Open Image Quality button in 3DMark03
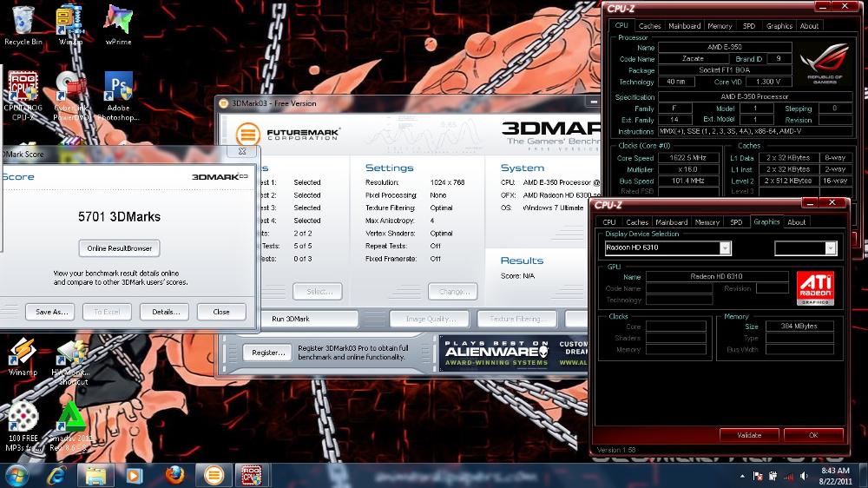The image size is (868, 488). click(430, 319)
